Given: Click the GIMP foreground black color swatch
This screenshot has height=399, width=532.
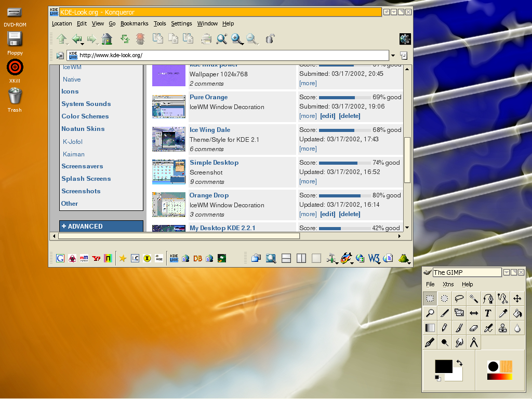Looking at the screenshot, I should [x=444, y=366].
